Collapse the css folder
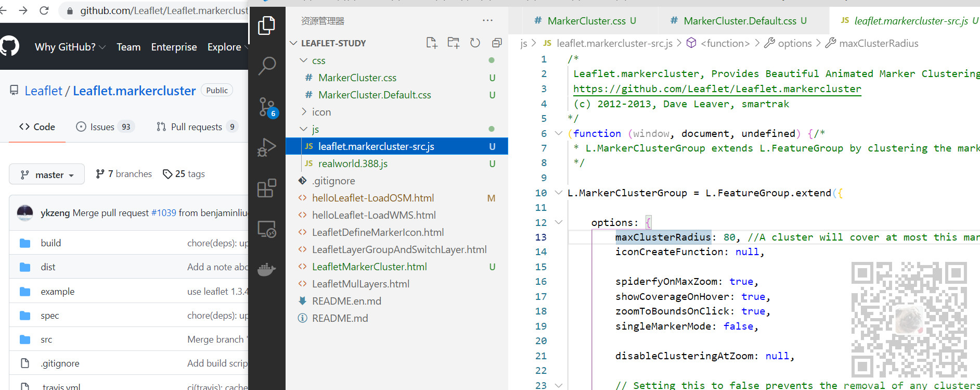 point(304,60)
